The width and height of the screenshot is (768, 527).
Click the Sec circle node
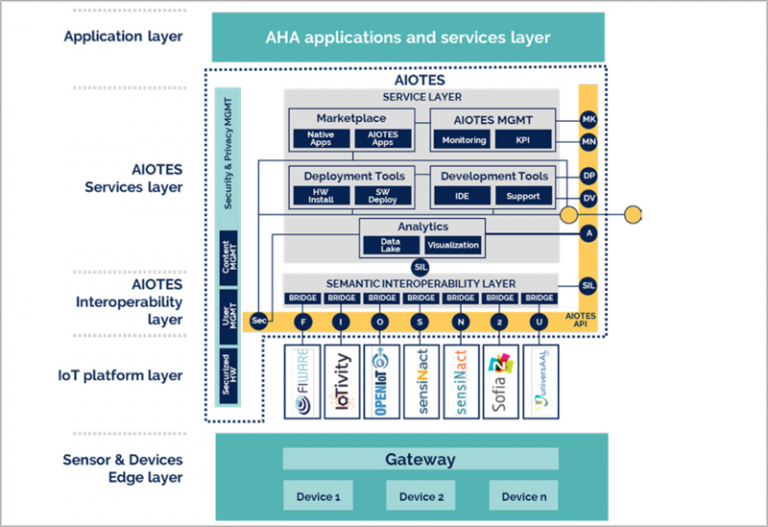(x=259, y=321)
